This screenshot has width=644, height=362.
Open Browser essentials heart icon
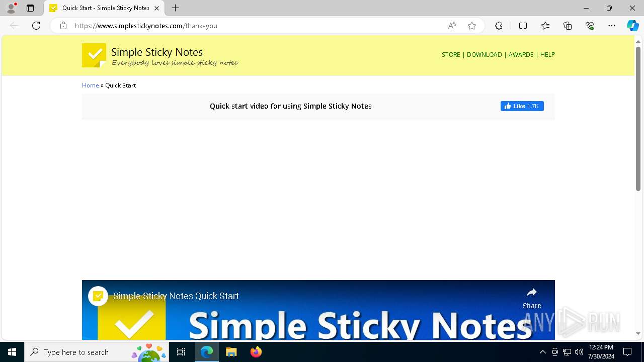pyautogui.click(x=590, y=26)
